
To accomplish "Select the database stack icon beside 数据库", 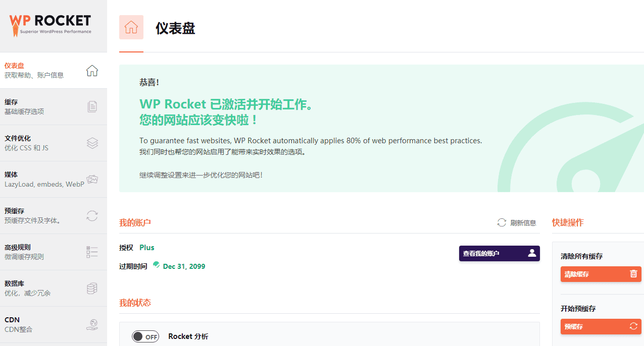I will (92, 288).
